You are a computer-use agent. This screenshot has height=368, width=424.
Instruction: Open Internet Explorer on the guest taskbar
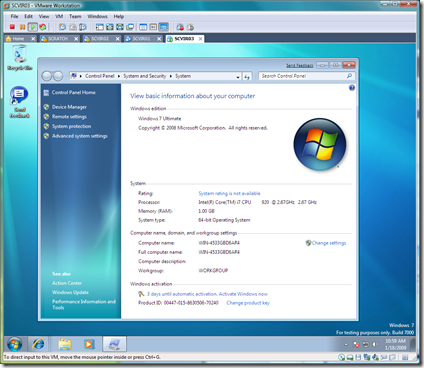pos(38,344)
